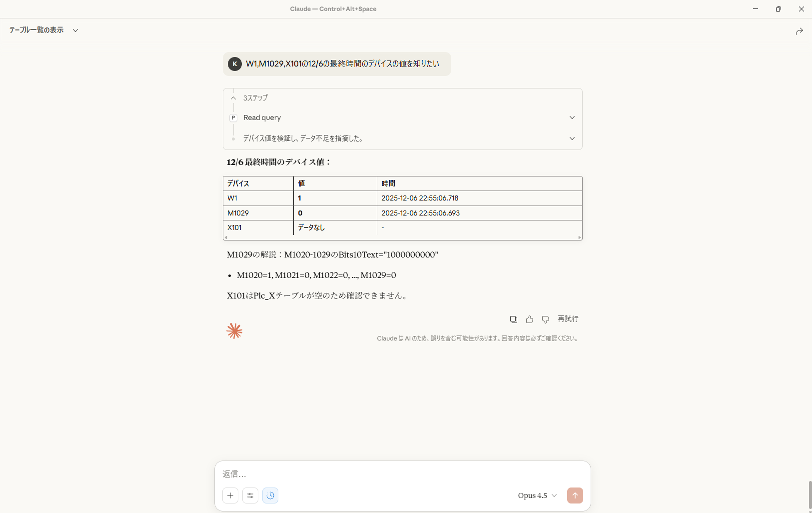Viewport: 812px width, 513px height.
Task: Click the user message bubble about W1,M1029,X101
Action: pos(342,64)
